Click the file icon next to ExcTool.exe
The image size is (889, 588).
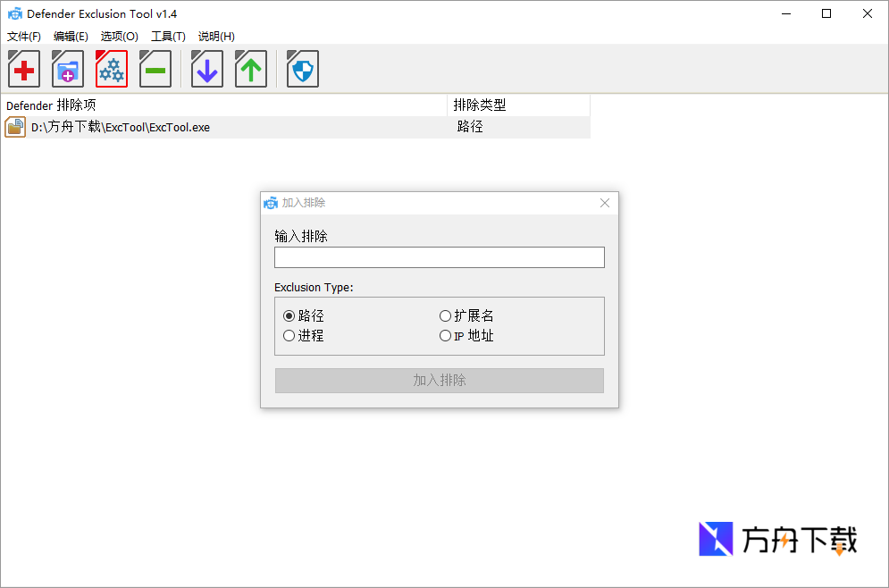(x=14, y=127)
